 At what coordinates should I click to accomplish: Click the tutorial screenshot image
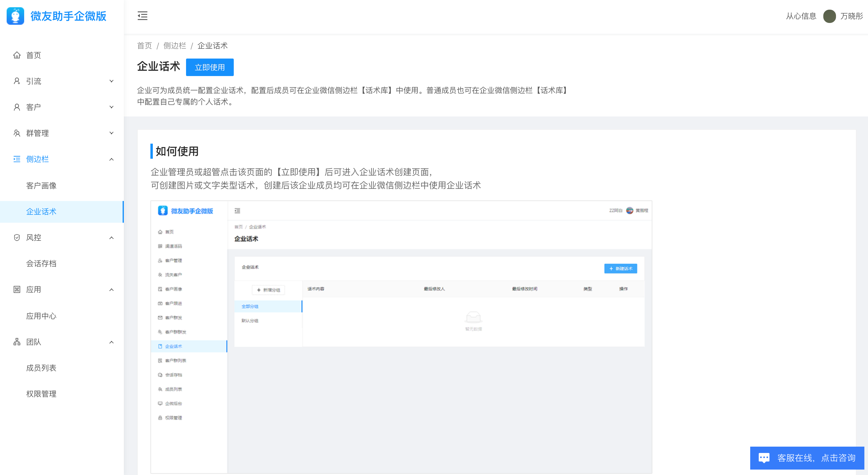pyautogui.click(x=401, y=337)
